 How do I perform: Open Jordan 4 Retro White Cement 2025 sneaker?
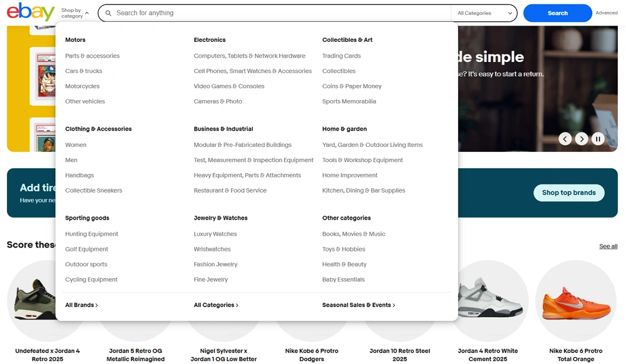pyautogui.click(x=488, y=311)
